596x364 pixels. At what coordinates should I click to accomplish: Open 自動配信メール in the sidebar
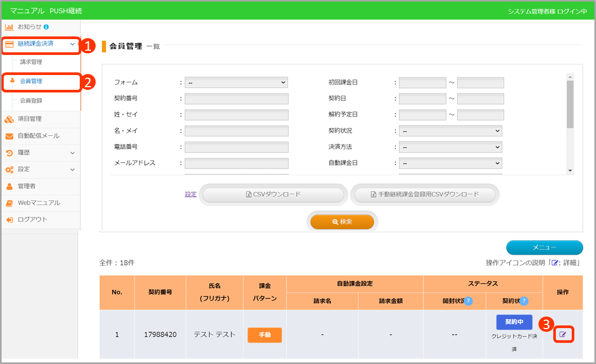38,136
